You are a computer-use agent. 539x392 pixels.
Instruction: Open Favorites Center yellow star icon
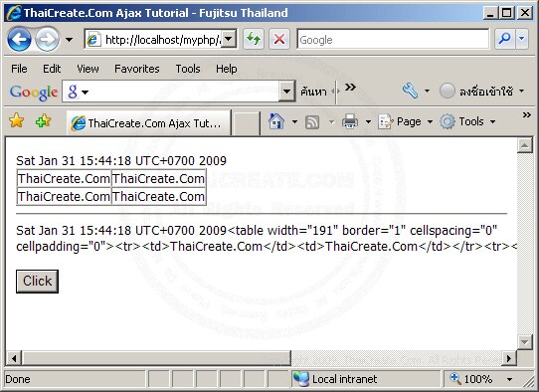(x=17, y=121)
